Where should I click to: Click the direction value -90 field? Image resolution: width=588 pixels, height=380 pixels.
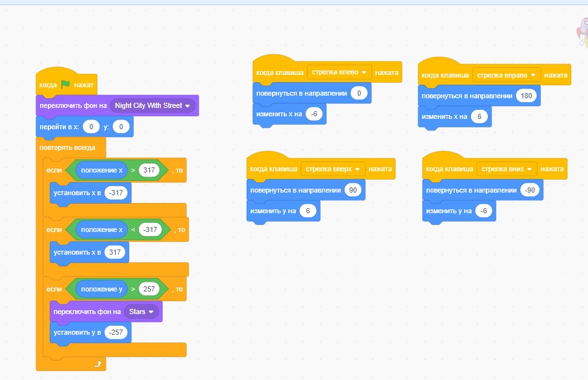pyautogui.click(x=530, y=190)
